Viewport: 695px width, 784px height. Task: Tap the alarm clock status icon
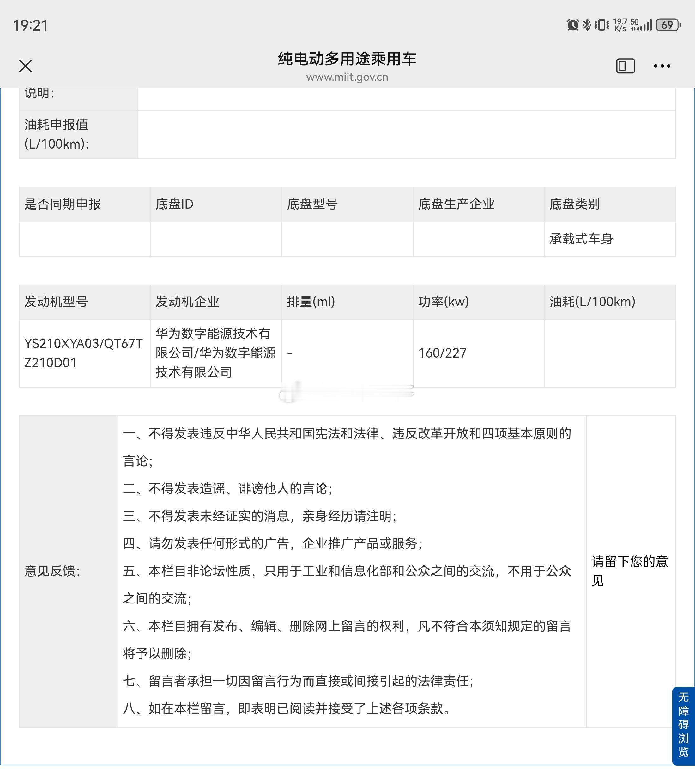tap(573, 25)
